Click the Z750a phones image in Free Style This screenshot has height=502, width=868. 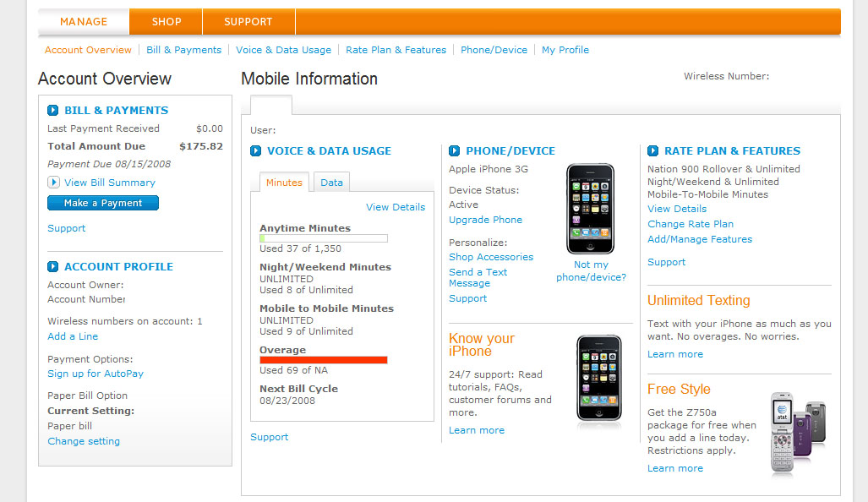pos(798,432)
